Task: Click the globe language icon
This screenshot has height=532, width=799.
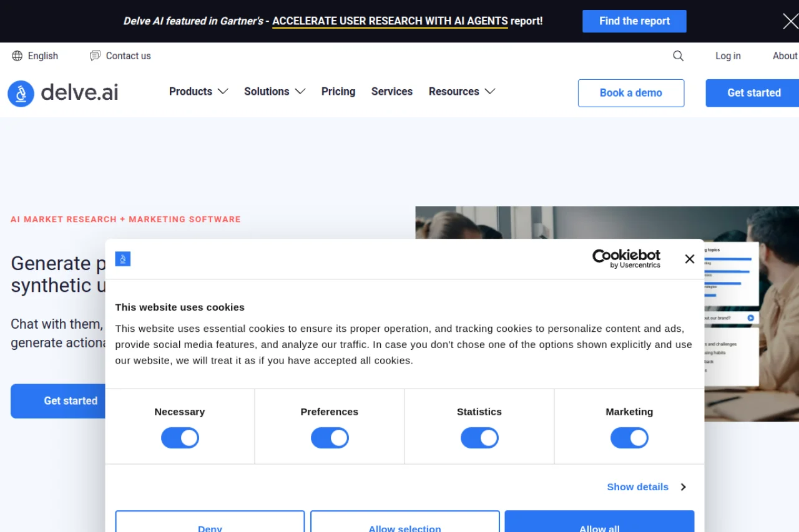Action: point(17,56)
